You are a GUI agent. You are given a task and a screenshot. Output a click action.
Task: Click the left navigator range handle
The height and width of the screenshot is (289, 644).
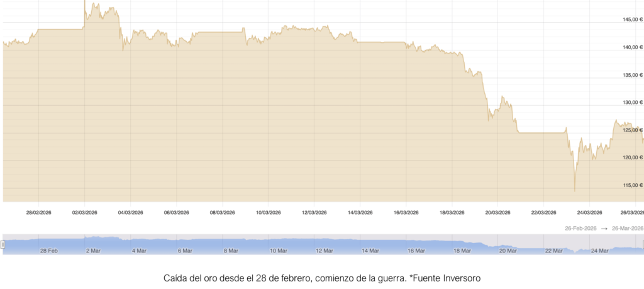click(3, 244)
